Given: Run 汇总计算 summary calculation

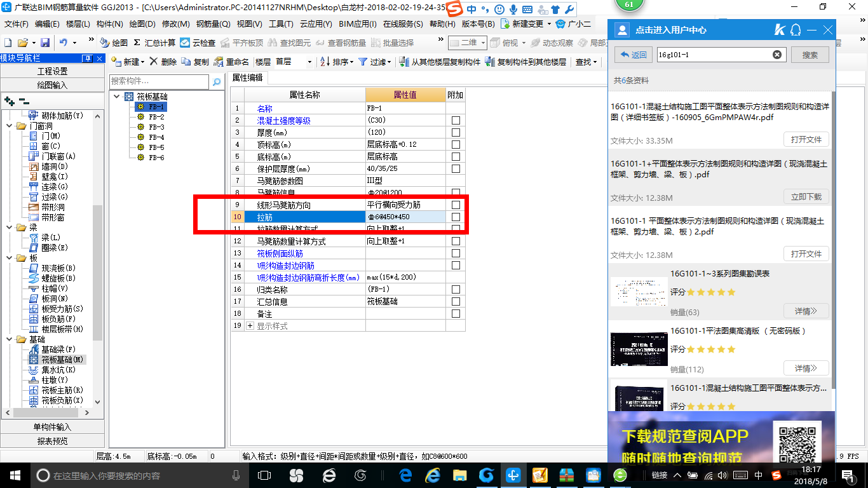Looking at the screenshot, I should (x=154, y=43).
